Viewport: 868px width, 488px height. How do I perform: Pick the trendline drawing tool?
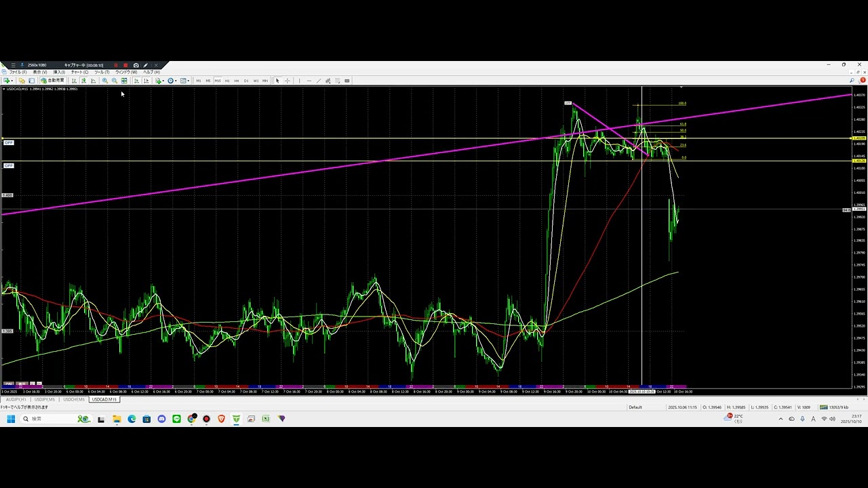point(319,81)
